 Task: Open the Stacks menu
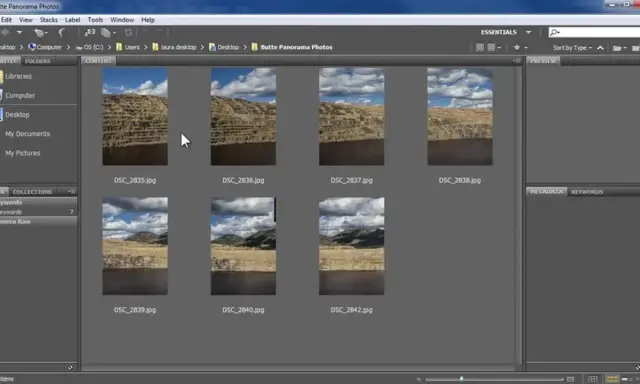(x=49, y=20)
